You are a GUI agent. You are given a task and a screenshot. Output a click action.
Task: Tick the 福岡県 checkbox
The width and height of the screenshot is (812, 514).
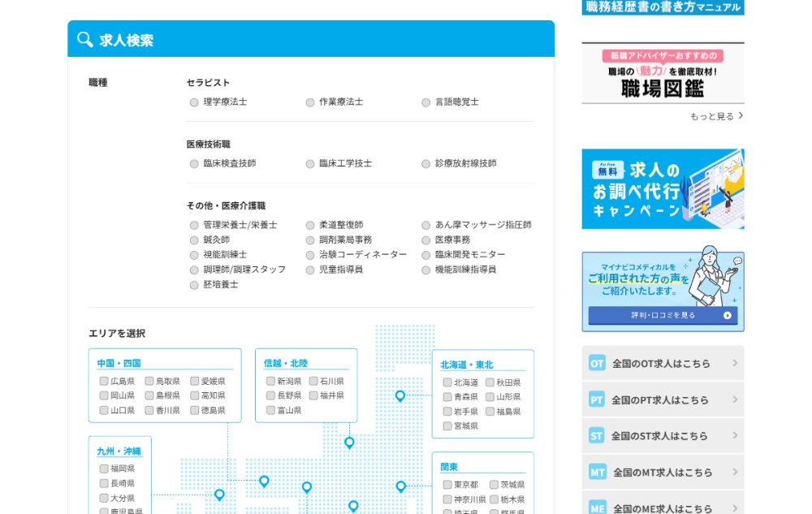[104, 469]
